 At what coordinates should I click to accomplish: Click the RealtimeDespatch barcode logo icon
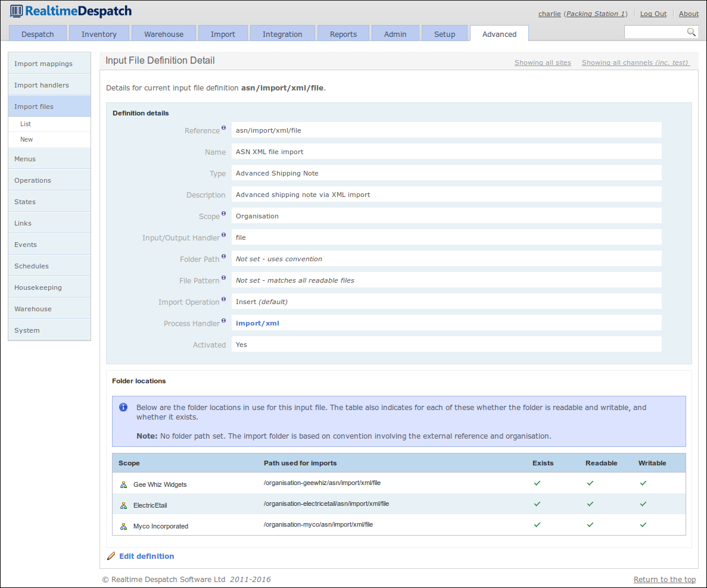point(16,11)
